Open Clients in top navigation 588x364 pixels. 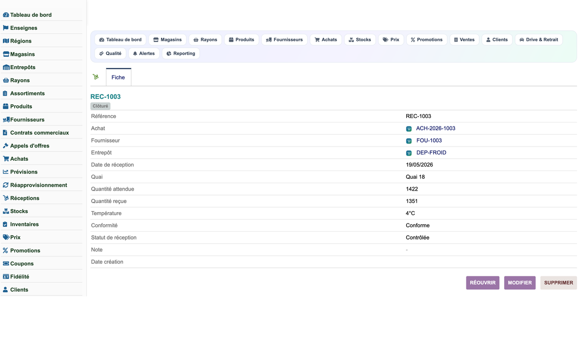coord(497,40)
